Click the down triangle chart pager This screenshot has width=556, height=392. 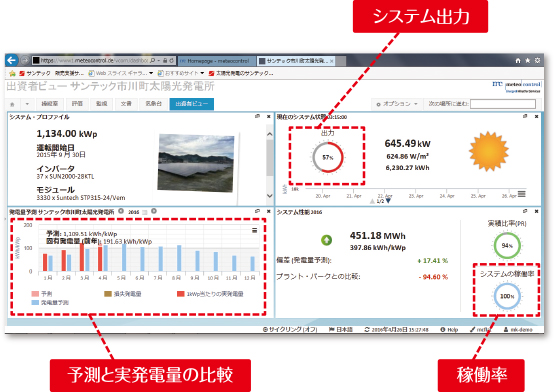pos(388,201)
